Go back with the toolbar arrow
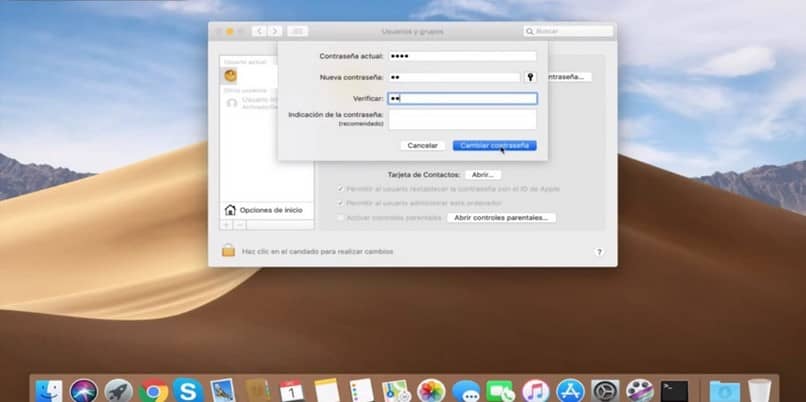The height and width of the screenshot is (402, 806). click(259, 31)
